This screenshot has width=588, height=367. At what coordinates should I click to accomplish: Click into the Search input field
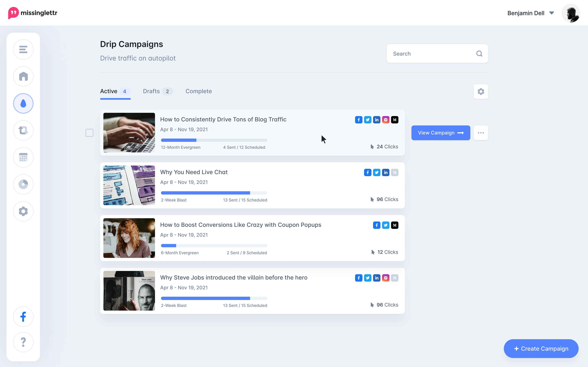coord(437,54)
